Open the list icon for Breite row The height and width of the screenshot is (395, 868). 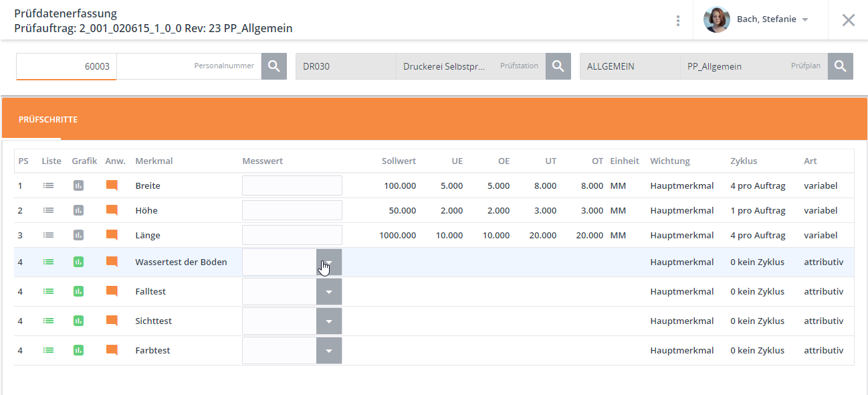(x=48, y=185)
